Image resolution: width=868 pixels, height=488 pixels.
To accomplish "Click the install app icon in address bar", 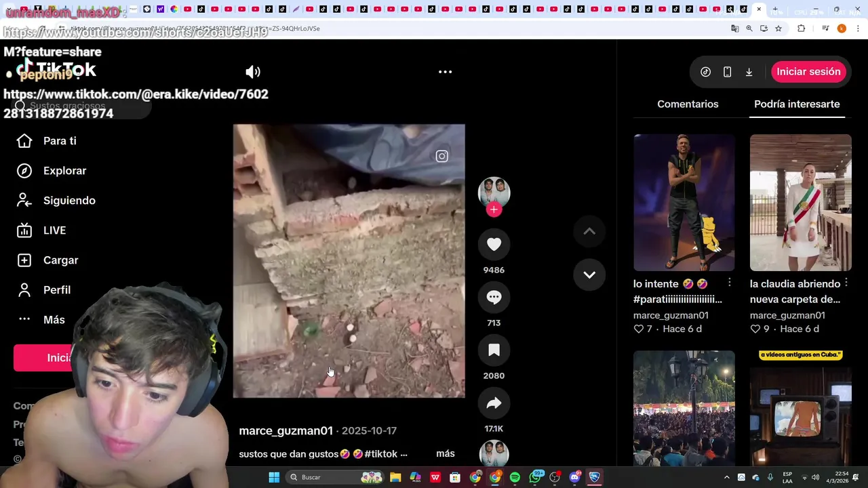I will 764,28.
